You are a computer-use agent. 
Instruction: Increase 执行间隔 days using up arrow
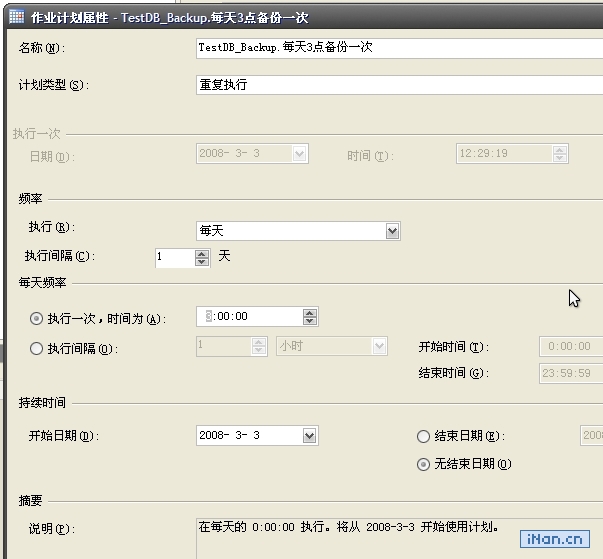tap(202, 253)
